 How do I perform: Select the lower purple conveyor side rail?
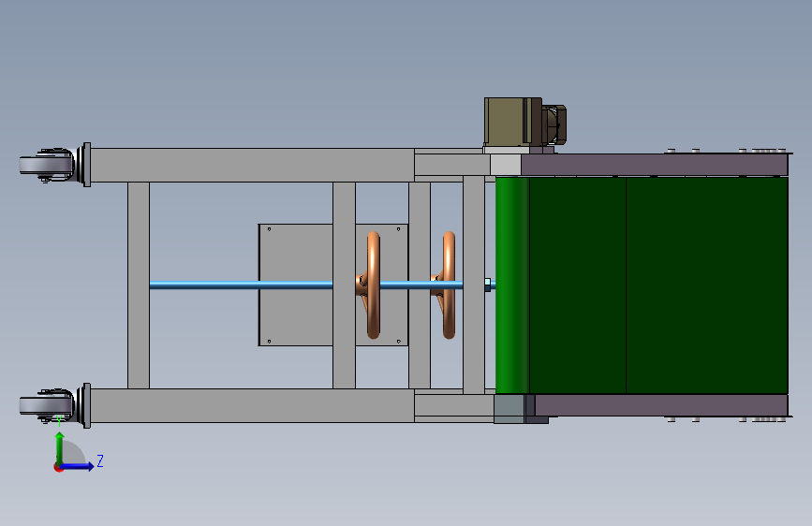pyautogui.click(x=661, y=405)
